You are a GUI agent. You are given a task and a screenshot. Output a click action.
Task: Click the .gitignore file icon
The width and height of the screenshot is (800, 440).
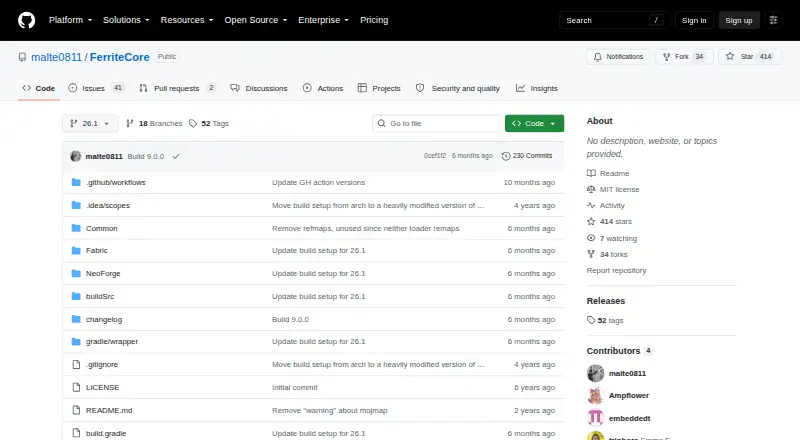click(x=76, y=364)
